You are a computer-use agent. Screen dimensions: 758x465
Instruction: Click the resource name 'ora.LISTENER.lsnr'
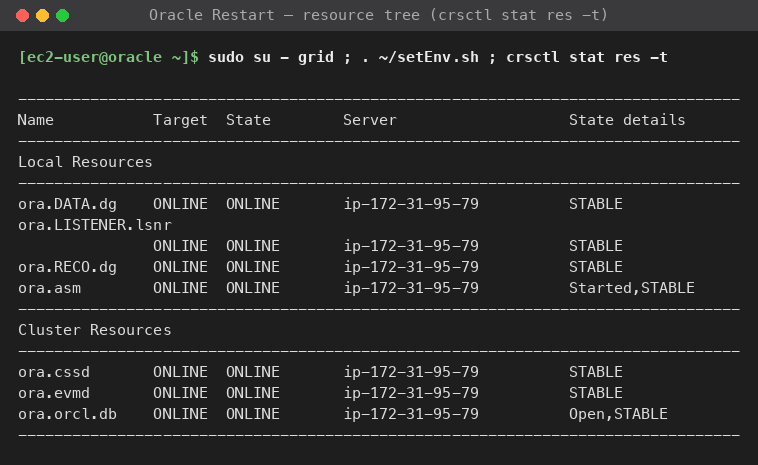tap(95, 225)
